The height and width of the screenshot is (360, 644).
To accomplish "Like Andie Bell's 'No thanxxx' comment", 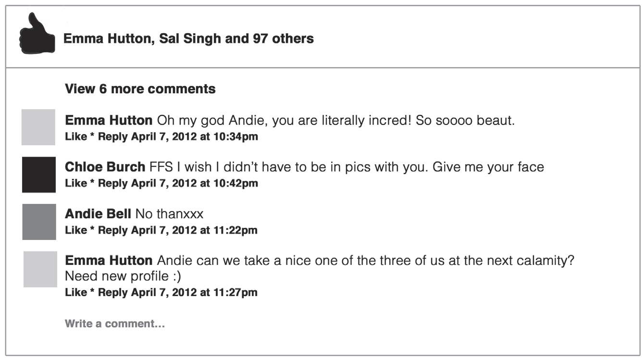I will click(x=76, y=230).
